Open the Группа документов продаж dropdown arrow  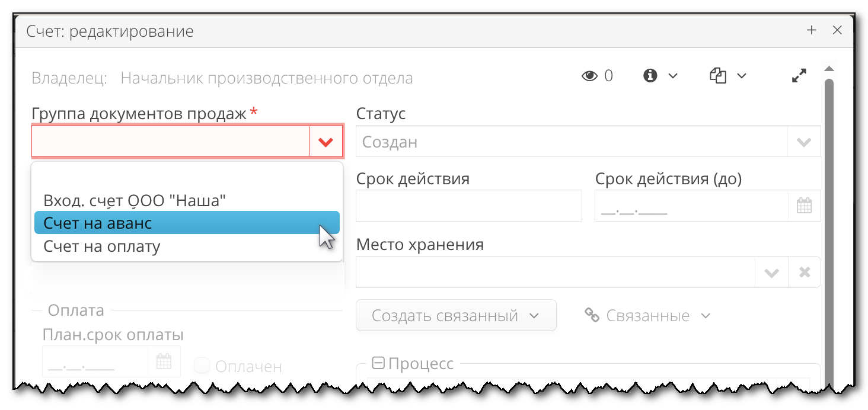point(325,140)
